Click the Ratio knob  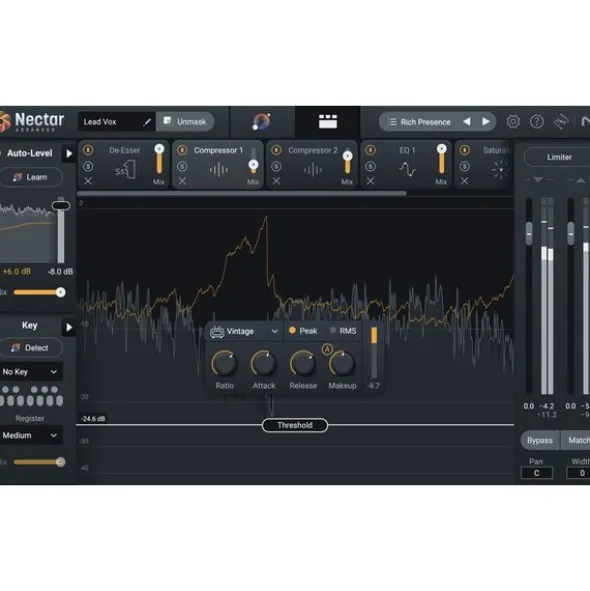[x=224, y=364]
